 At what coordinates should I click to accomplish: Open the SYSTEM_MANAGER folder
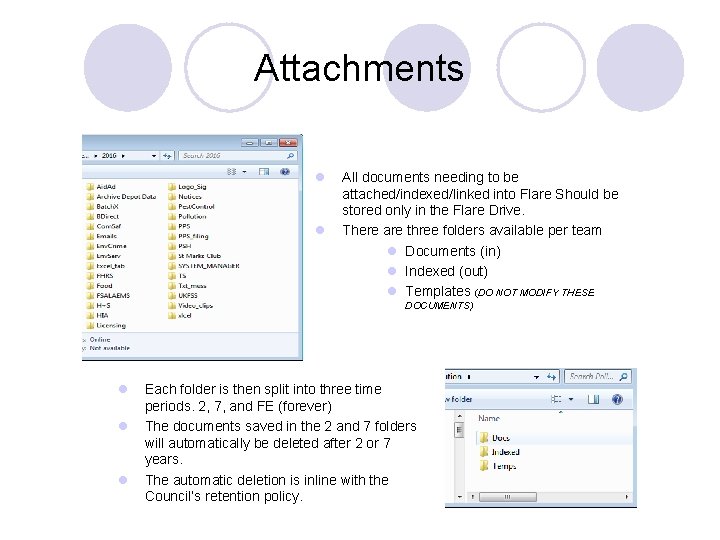click(x=204, y=266)
